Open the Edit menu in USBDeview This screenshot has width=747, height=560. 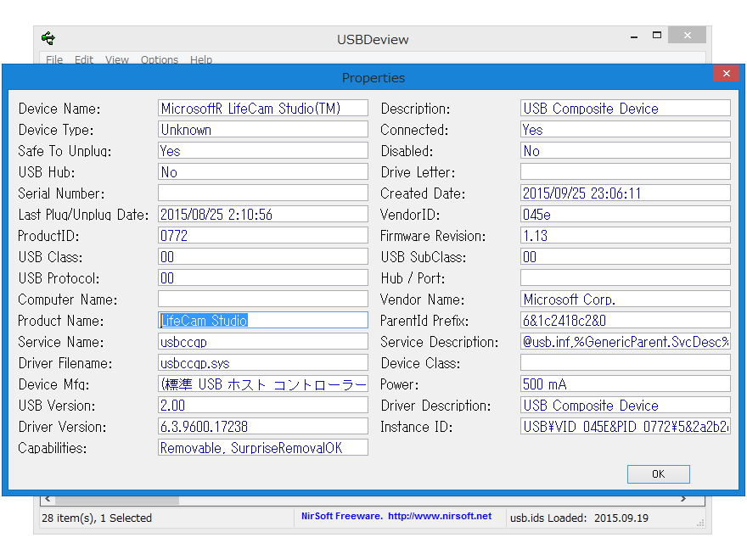click(84, 59)
